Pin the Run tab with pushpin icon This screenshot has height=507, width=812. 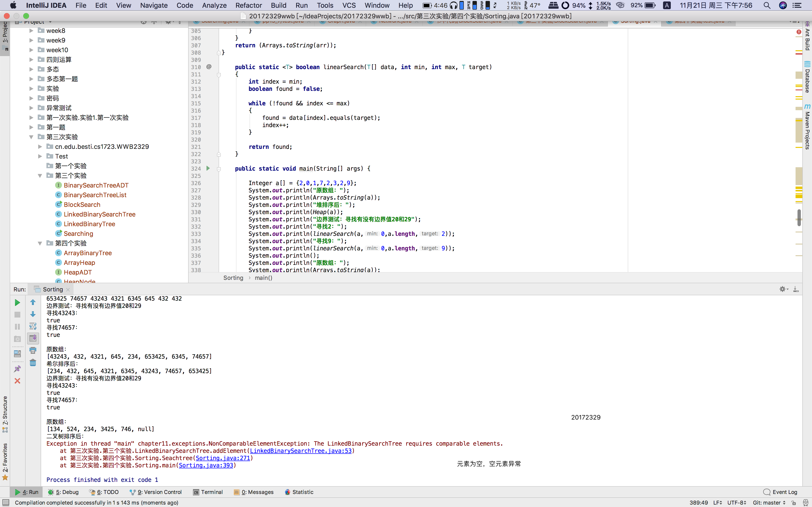click(x=17, y=369)
